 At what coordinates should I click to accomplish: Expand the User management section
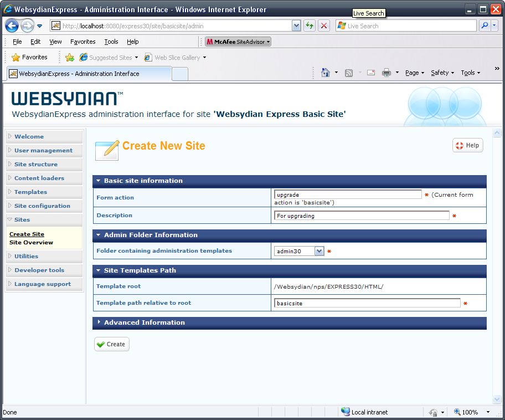tap(44, 150)
